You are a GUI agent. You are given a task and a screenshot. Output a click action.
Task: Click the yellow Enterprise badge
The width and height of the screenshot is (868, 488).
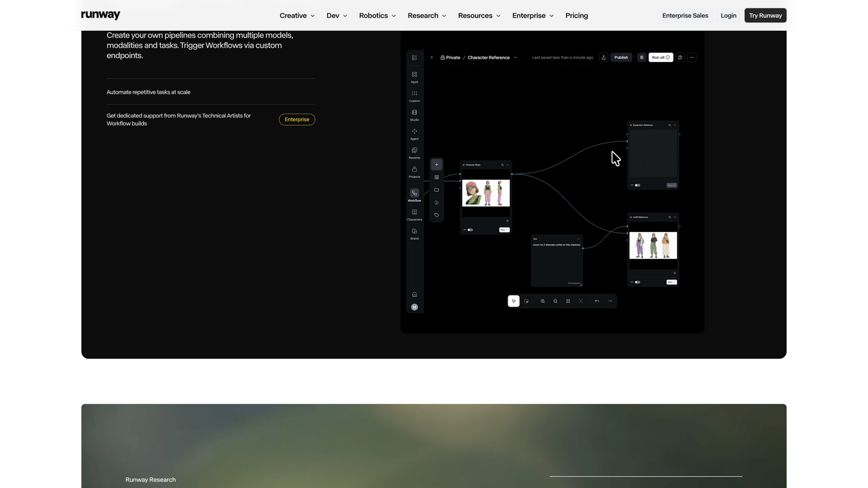click(x=297, y=119)
